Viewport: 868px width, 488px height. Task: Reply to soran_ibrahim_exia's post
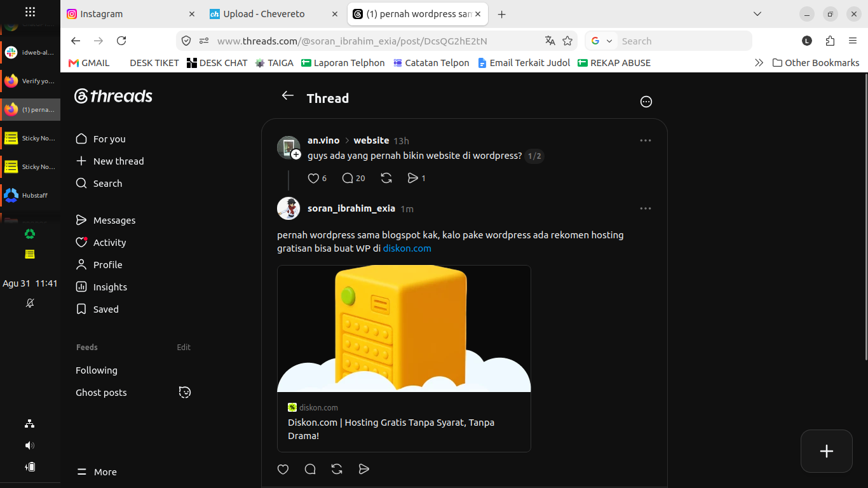(x=310, y=469)
